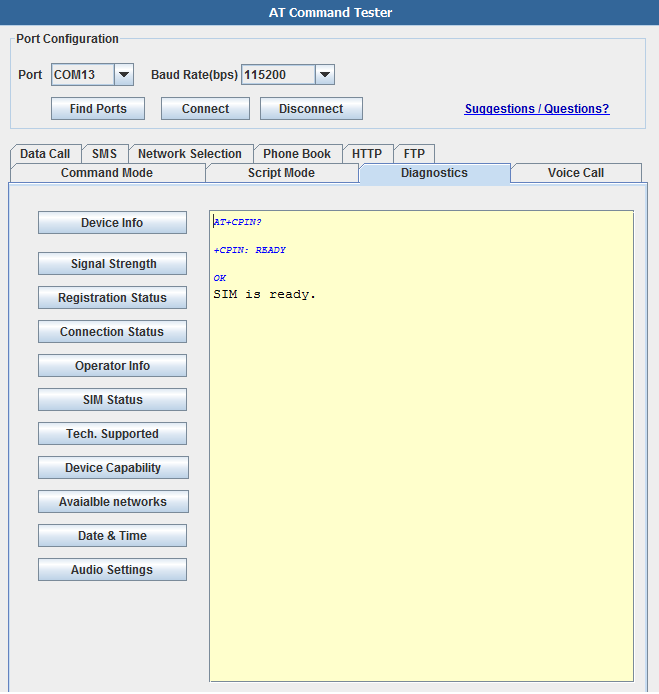
Task: Click the Connect button
Action: [x=205, y=109]
